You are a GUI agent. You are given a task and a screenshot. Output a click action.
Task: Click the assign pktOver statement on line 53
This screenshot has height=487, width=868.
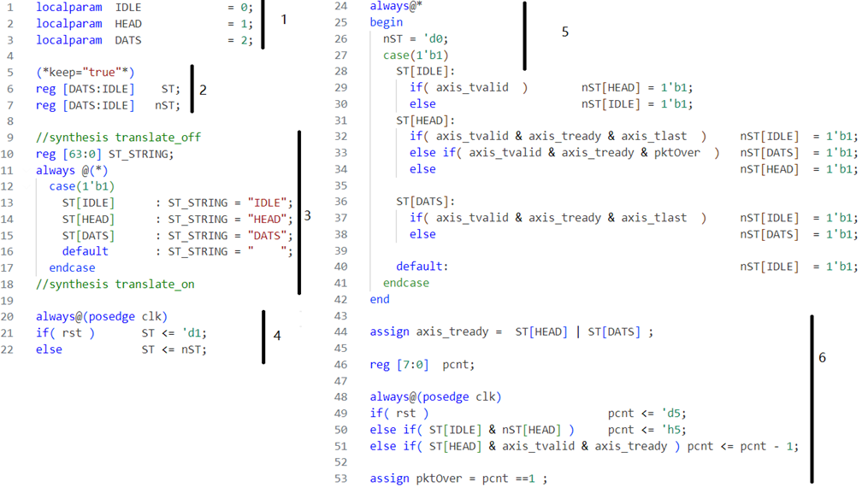[x=458, y=478]
